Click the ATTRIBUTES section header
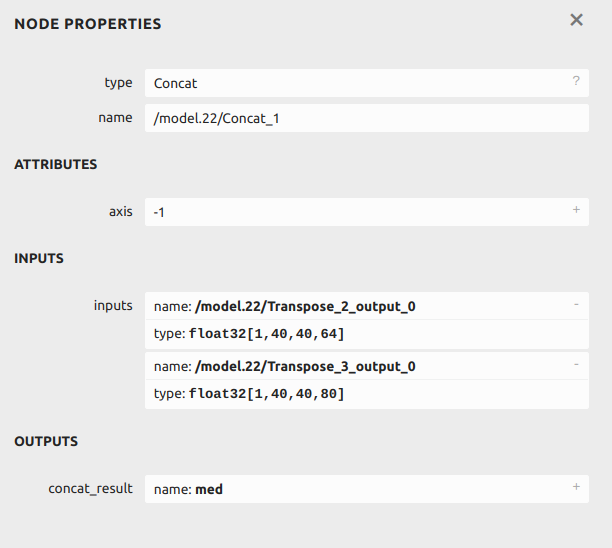The width and height of the screenshot is (612, 548). tap(56, 164)
